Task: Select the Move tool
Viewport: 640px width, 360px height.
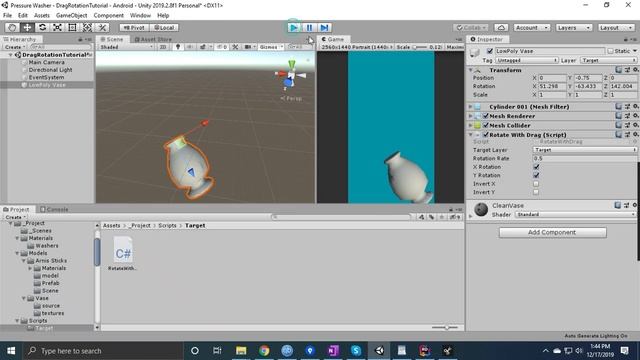Action: click(27, 27)
